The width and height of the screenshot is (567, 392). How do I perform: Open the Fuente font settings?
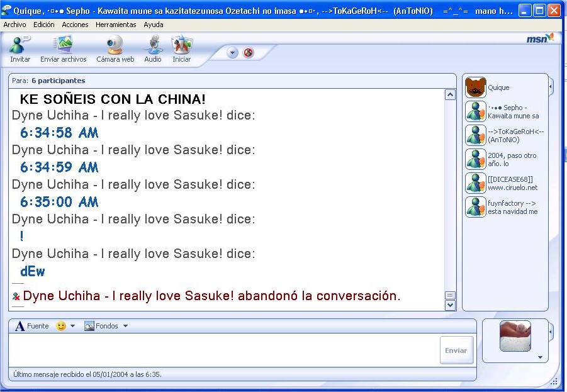[x=32, y=326]
